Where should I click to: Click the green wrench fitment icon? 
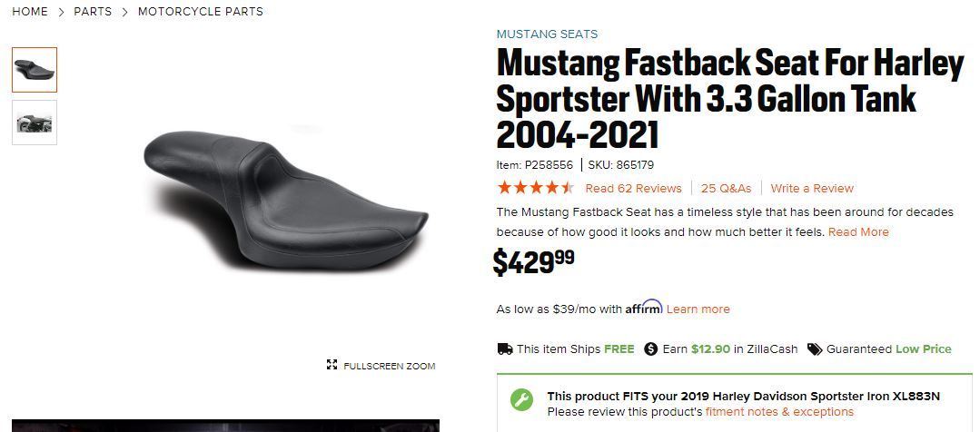[521, 400]
